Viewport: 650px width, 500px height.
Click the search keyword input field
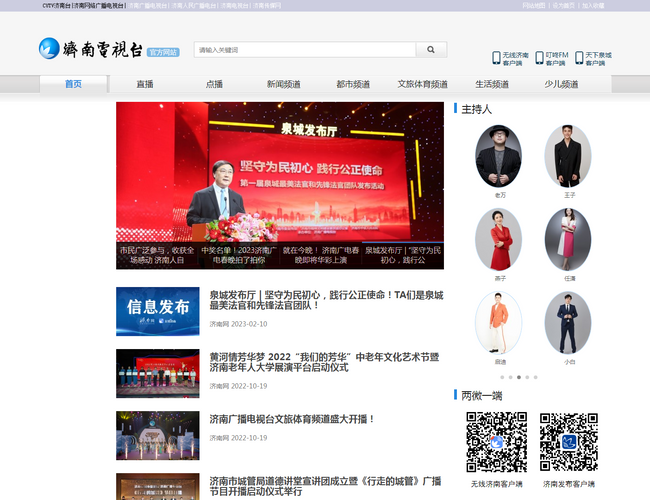pyautogui.click(x=304, y=49)
